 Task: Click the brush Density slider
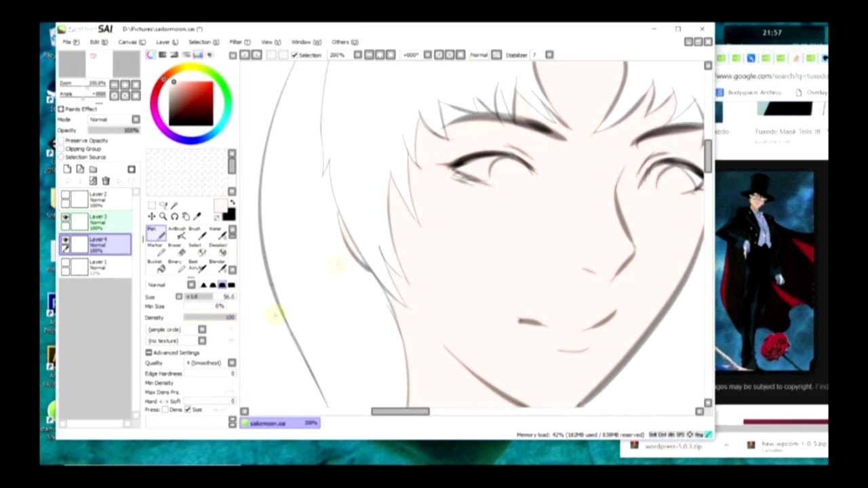(x=210, y=317)
